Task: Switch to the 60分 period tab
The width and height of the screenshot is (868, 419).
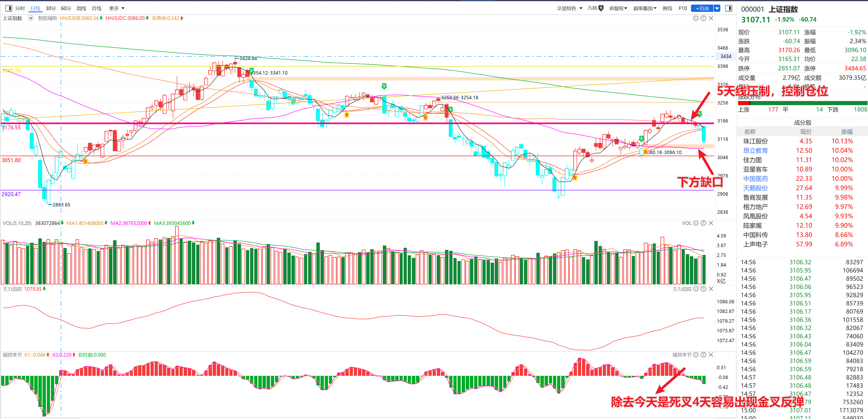Action: click(66, 8)
